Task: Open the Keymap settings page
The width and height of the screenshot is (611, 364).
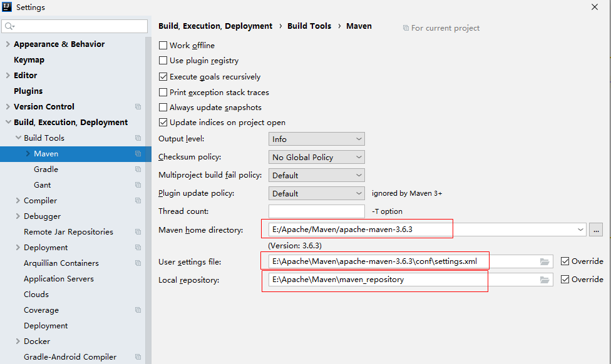Action: pos(29,60)
